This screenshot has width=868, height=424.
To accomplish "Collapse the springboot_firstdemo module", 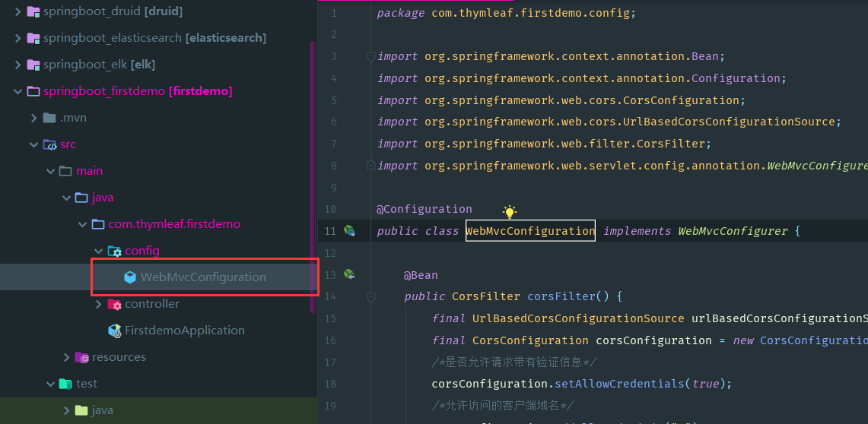I will tap(17, 91).
